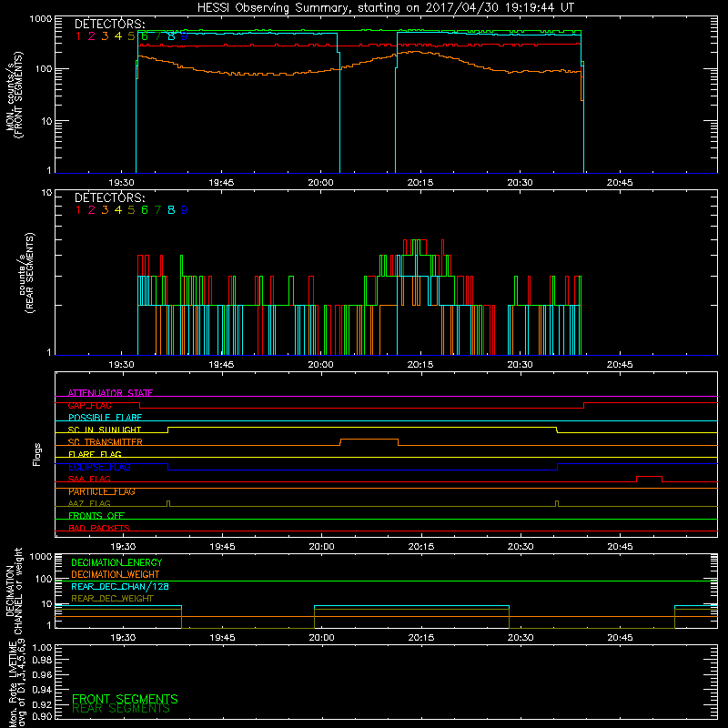This screenshot has height=728, width=728.
Task: Click the REAR_DEC_WEIGHT legend label
Action: click(x=112, y=599)
